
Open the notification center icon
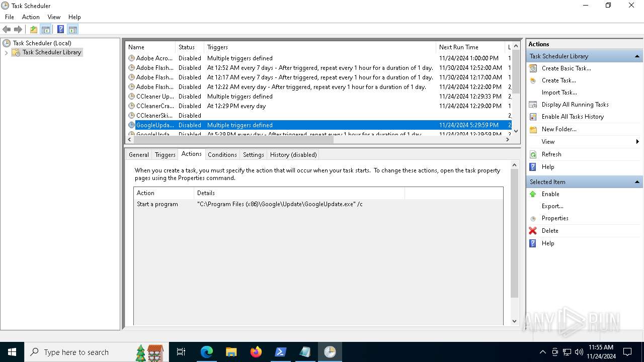point(627,352)
